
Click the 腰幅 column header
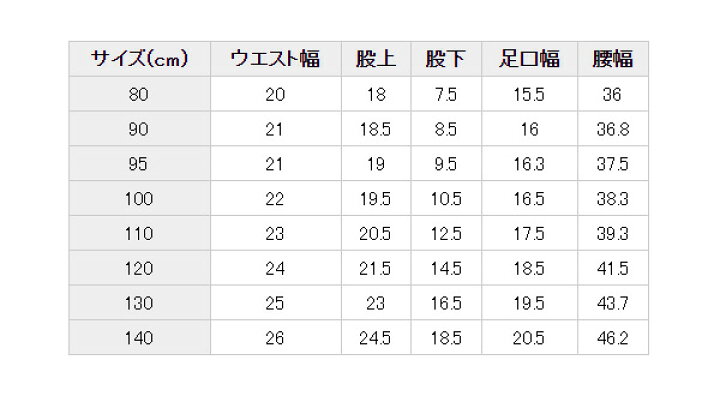(x=613, y=59)
